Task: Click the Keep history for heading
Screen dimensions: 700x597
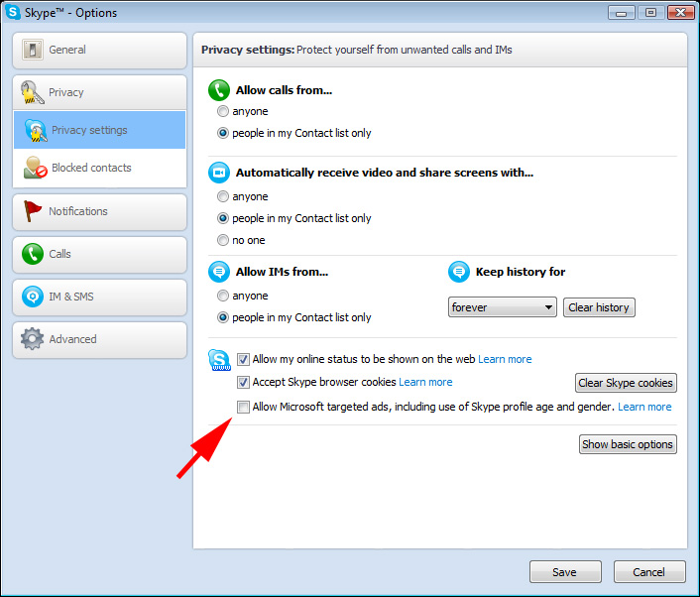Action: pos(521,272)
